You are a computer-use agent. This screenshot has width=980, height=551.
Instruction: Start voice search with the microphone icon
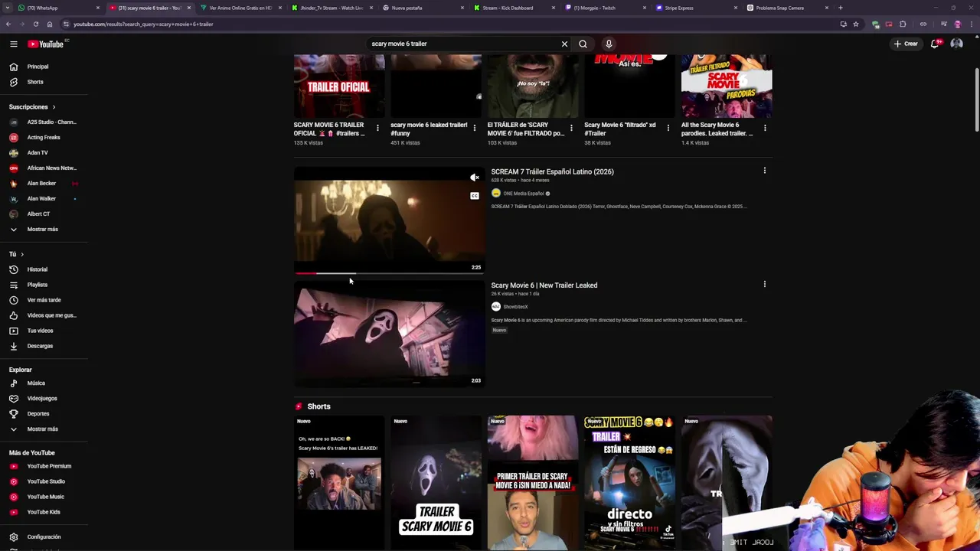click(609, 44)
